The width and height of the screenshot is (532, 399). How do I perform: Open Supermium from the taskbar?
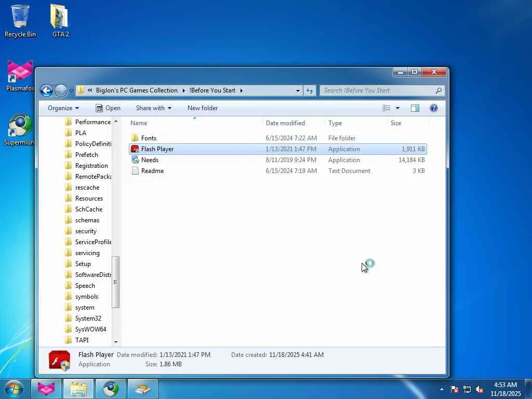coord(111,389)
